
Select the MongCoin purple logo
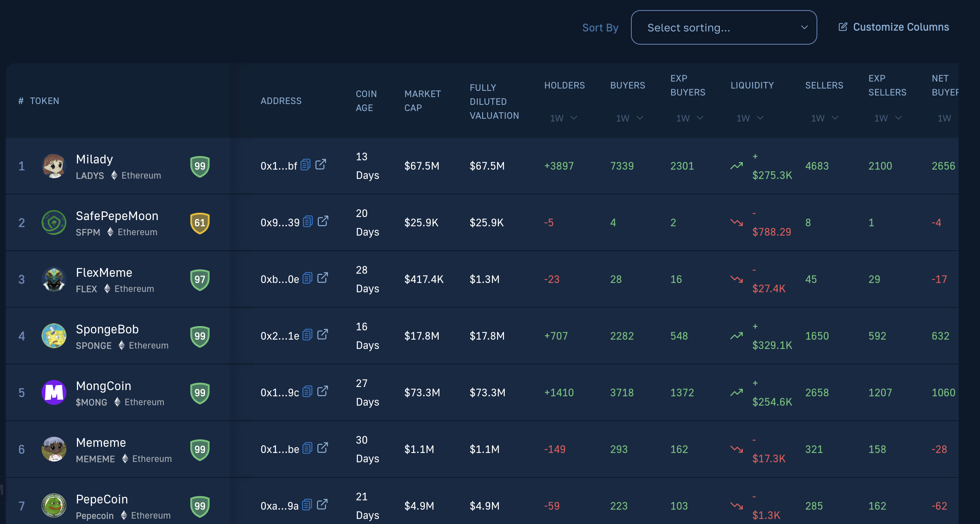pyautogui.click(x=54, y=392)
